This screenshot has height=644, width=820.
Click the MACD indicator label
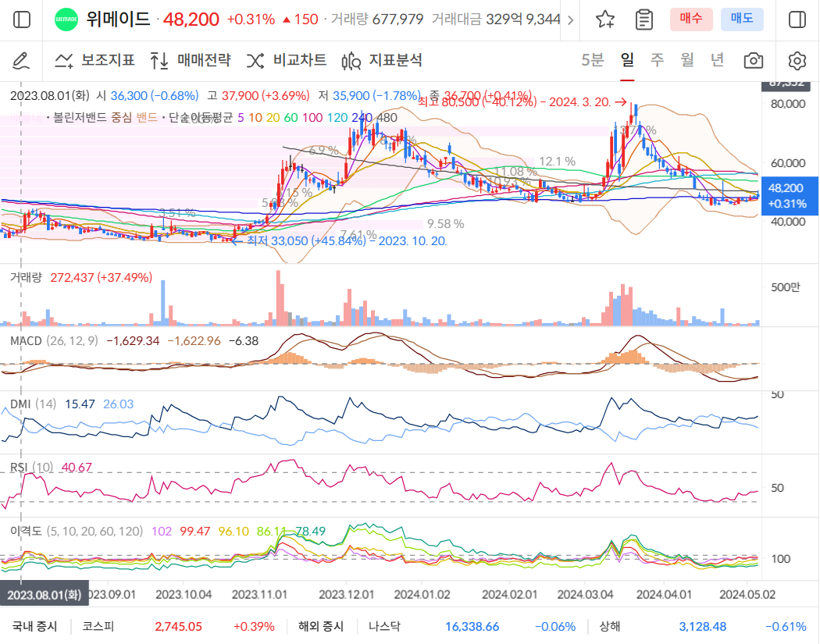(x=26, y=341)
